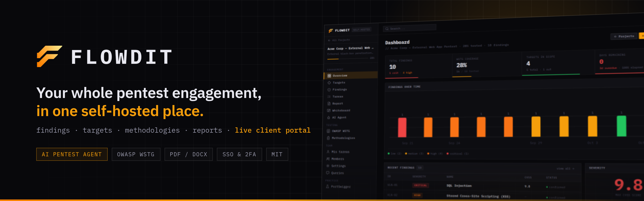Click the Queries chat bubble icon

pyautogui.click(x=328, y=173)
